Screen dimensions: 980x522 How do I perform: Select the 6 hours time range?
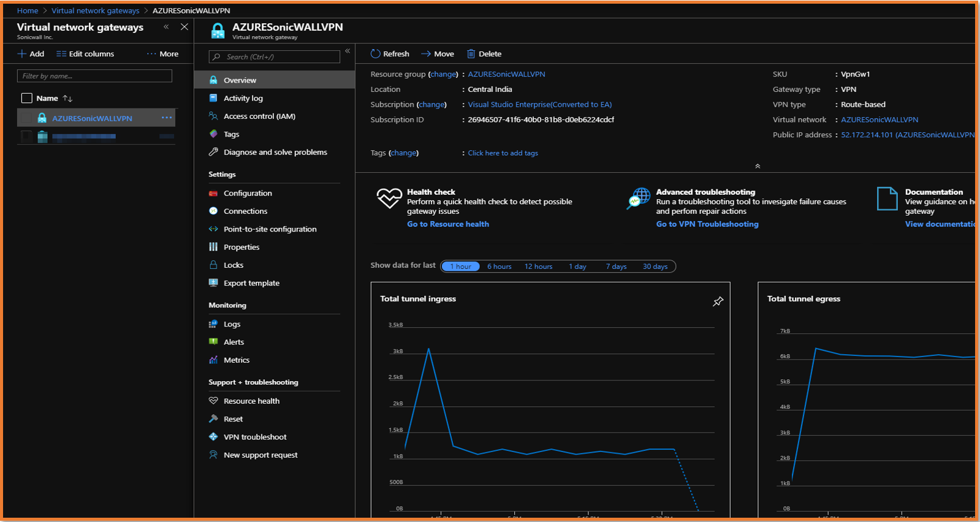click(499, 267)
